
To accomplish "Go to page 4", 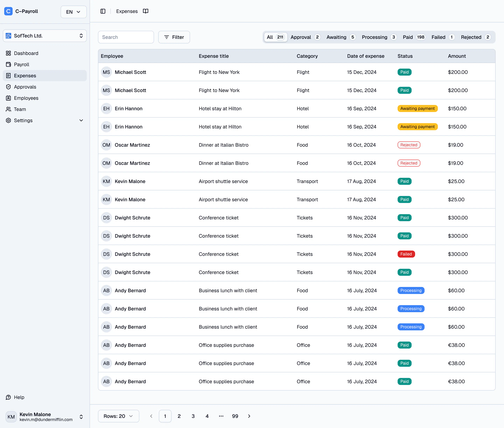I will (x=207, y=416).
